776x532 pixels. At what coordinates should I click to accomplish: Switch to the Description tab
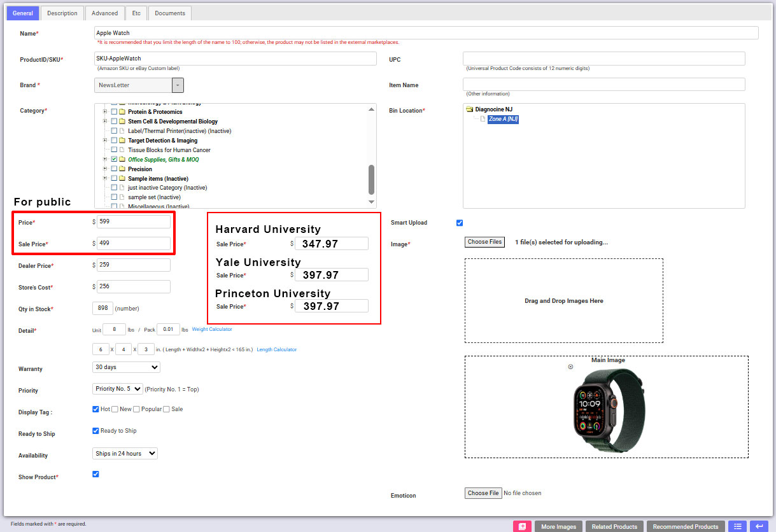[62, 13]
